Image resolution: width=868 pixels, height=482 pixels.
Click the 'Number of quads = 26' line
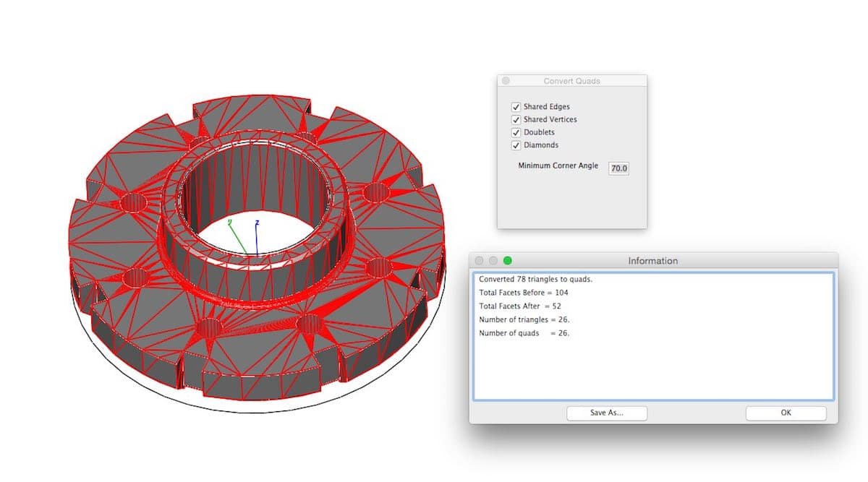click(524, 333)
